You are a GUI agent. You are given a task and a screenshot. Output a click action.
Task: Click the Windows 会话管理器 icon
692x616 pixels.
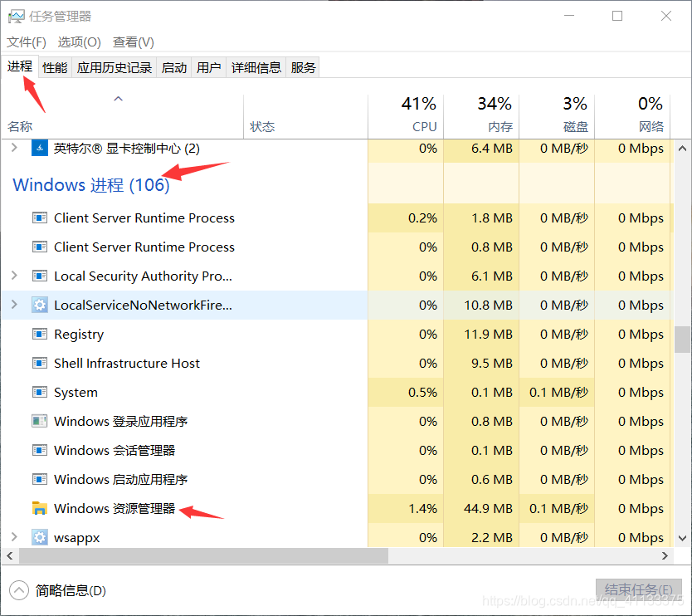40,451
